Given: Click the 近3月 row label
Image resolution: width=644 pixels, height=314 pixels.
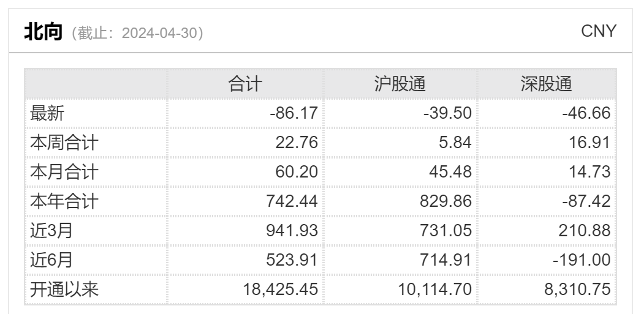Looking at the screenshot, I should (x=51, y=231).
